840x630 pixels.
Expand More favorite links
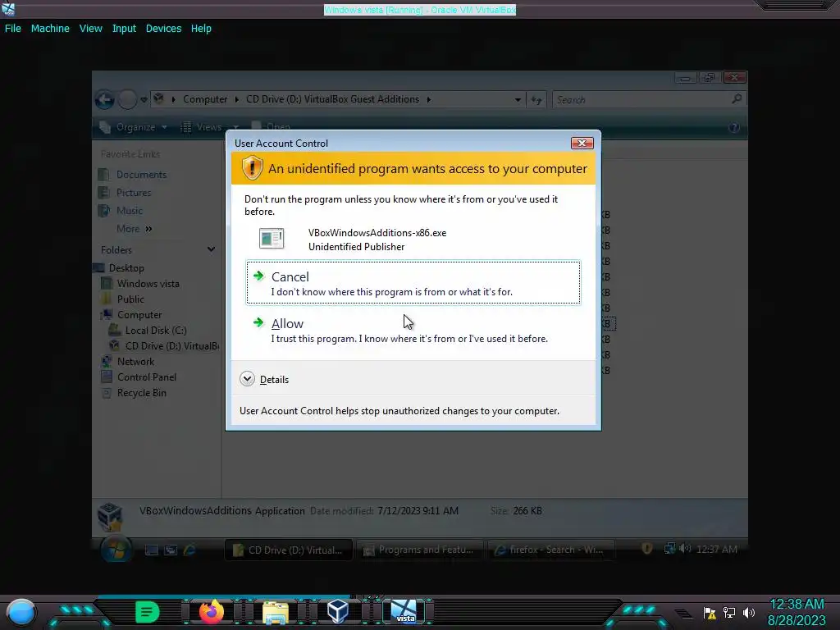click(135, 229)
